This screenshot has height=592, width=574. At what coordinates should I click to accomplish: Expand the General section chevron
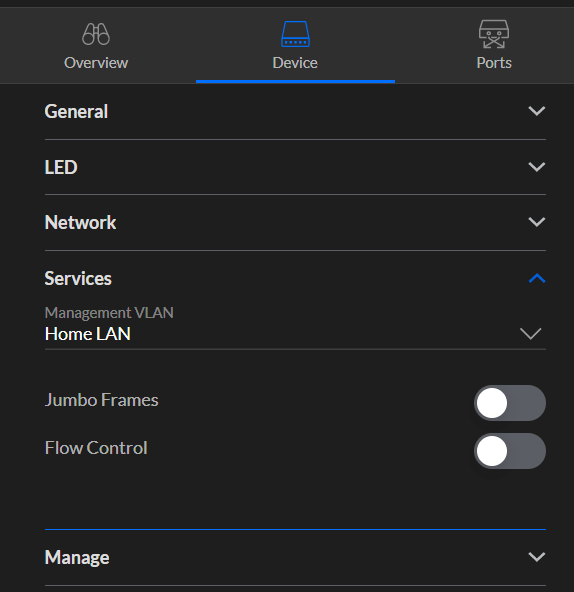537,111
